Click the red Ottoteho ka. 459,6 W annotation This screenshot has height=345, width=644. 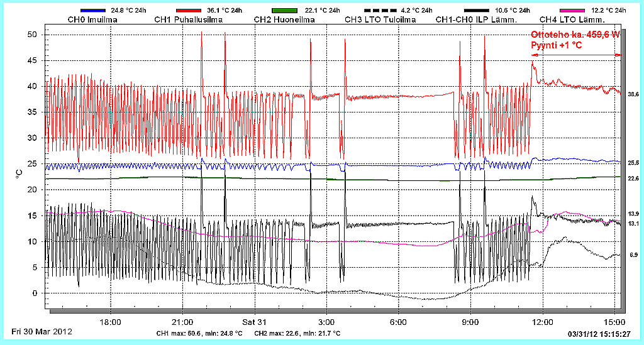click(x=575, y=35)
